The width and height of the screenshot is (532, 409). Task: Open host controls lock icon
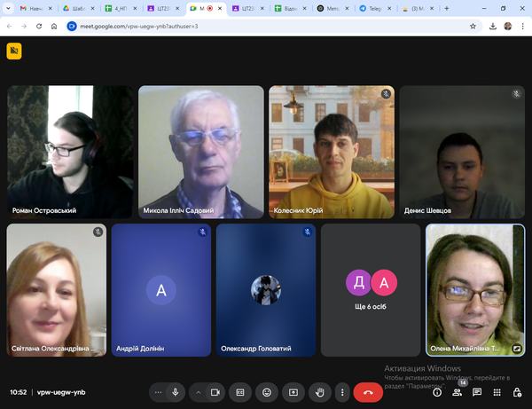[517, 392]
